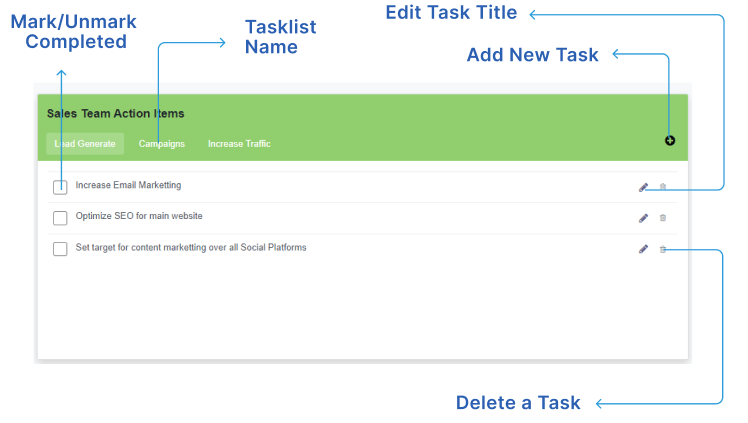748x423 pixels.
Task: Tick the Set target for content marketing checkbox
Action: (x=60, y=249)
